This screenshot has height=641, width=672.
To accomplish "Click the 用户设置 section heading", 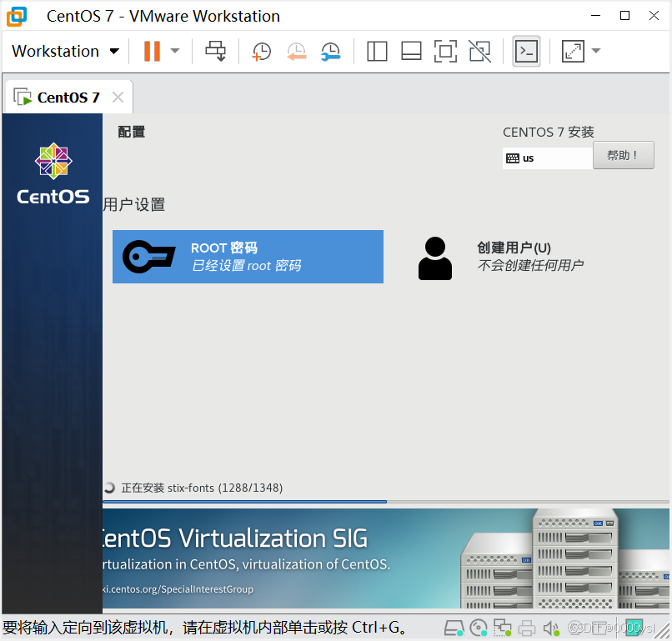I will (134, 204).
